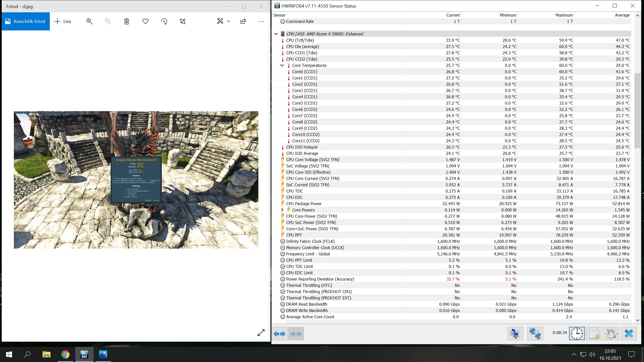Toggle fullscreen view of the photo
Viewport: 644px width, 362px height.
(x=261, y=333)
